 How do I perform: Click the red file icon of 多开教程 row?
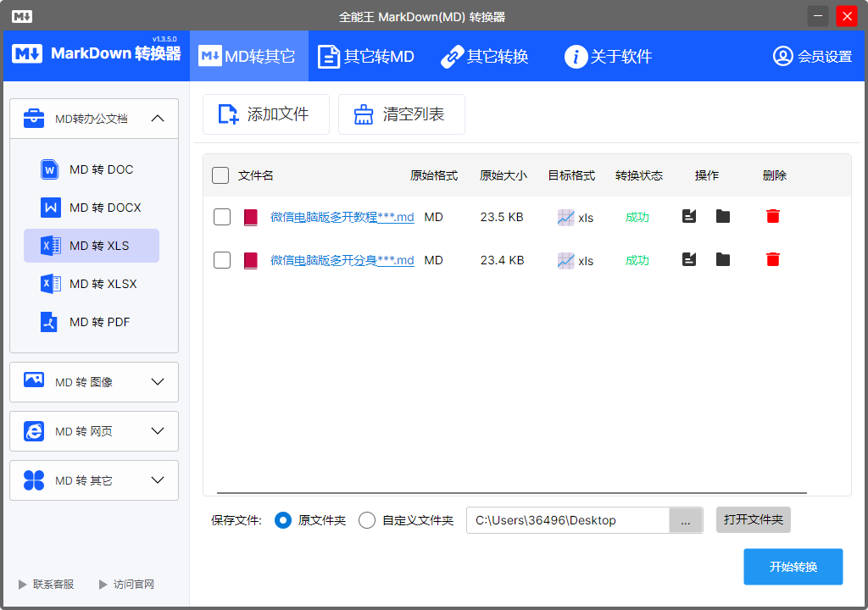pos(251,217)
